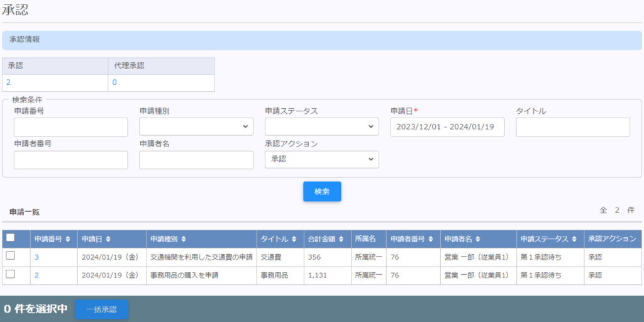This screenshot has height=322, width=644.
Task: Sort table by 申請ステータス sort icon
Action: click(574, 239)
